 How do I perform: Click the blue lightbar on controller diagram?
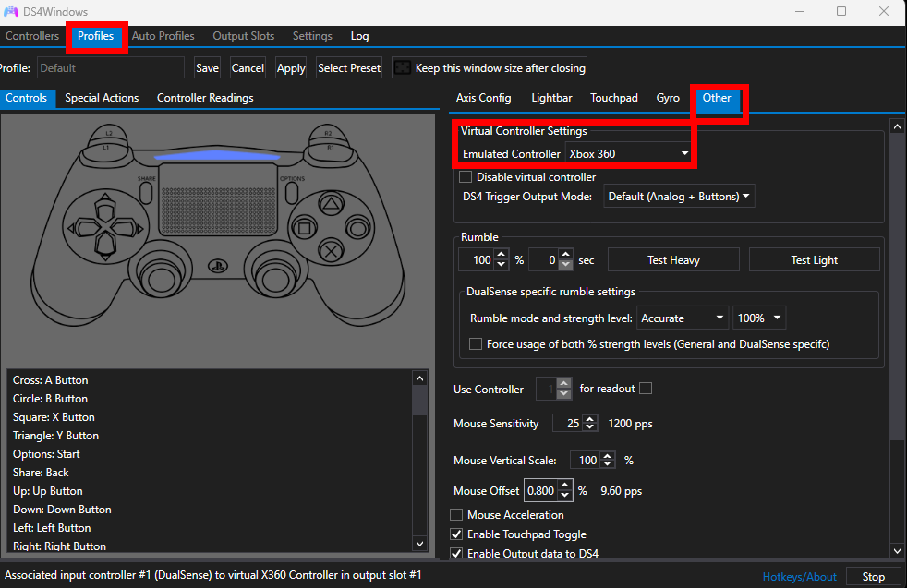[217, 155]
